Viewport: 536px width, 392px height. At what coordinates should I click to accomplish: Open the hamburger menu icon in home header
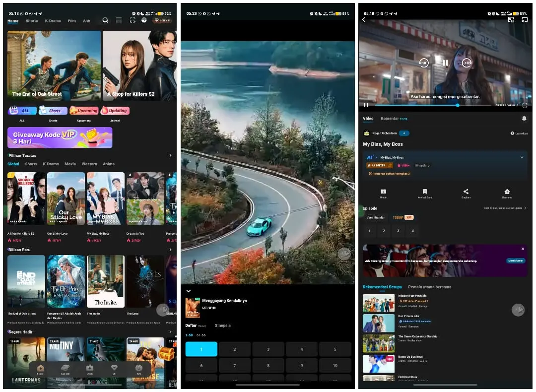119,20
